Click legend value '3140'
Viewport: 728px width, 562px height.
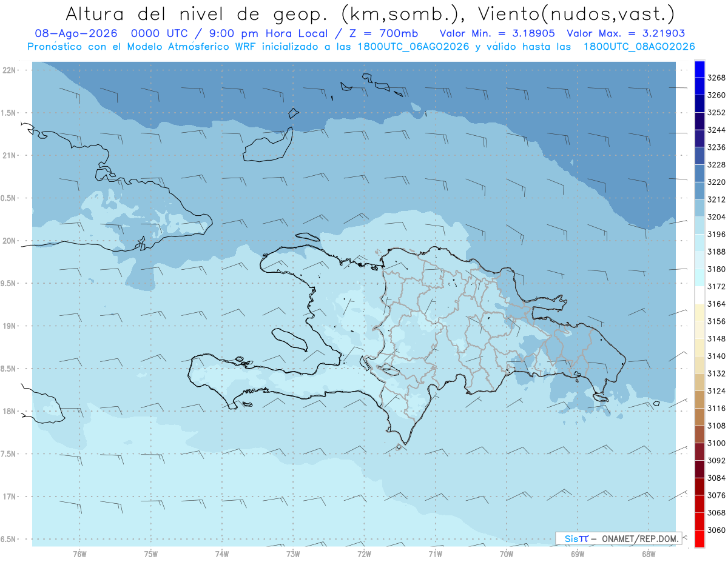click(716, 356)
